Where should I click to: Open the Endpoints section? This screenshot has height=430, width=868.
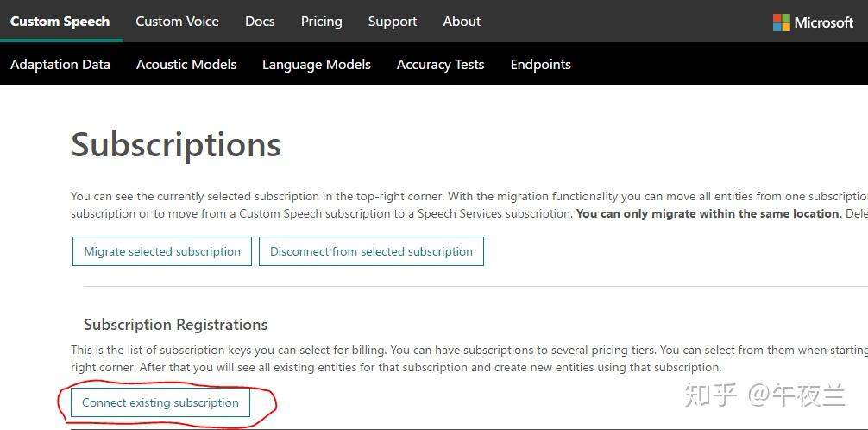click(540, 65)
